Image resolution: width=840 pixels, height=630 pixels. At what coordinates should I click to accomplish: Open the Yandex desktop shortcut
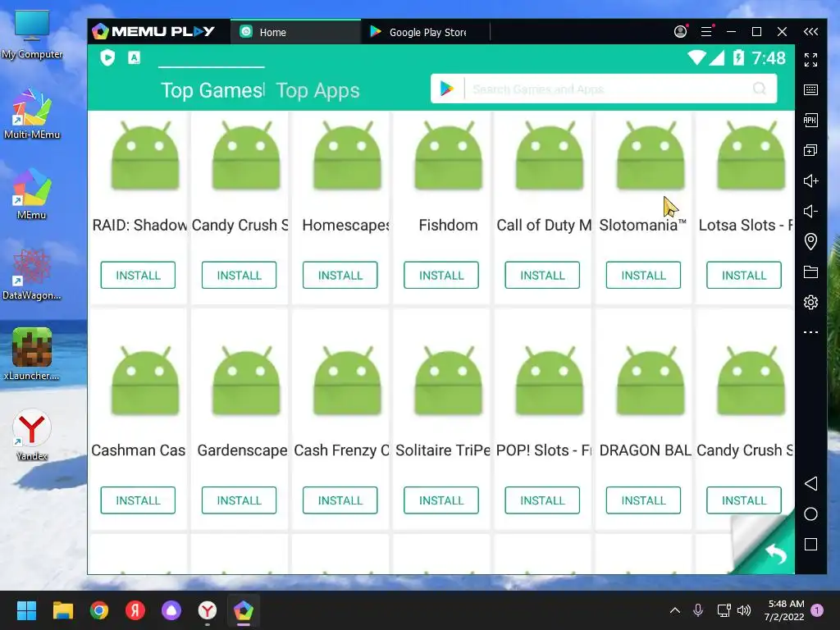click(32, 435)
